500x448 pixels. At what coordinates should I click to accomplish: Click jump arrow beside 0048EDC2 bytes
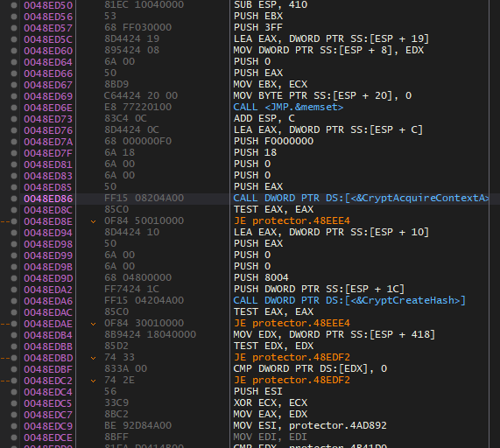click(x=93, y=381)
